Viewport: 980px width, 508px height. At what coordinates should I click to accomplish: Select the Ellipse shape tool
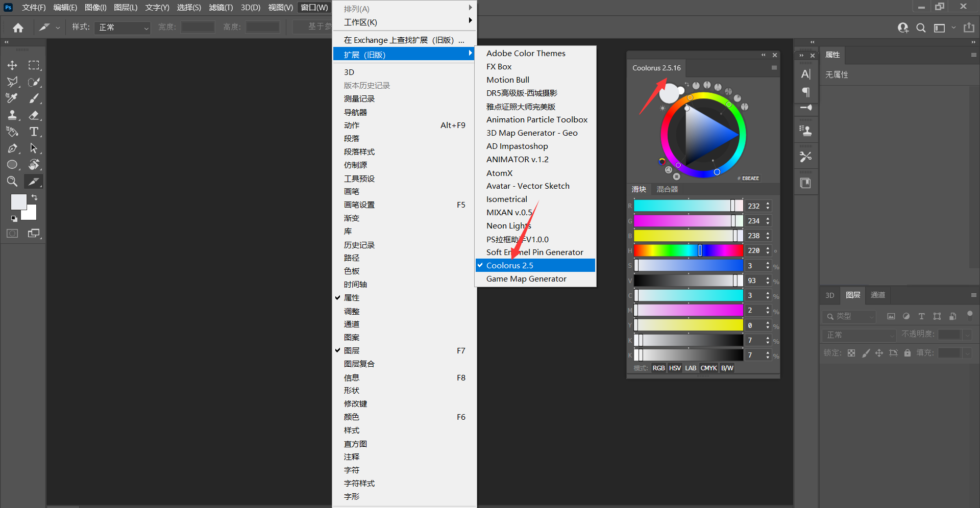pos(12,165)
